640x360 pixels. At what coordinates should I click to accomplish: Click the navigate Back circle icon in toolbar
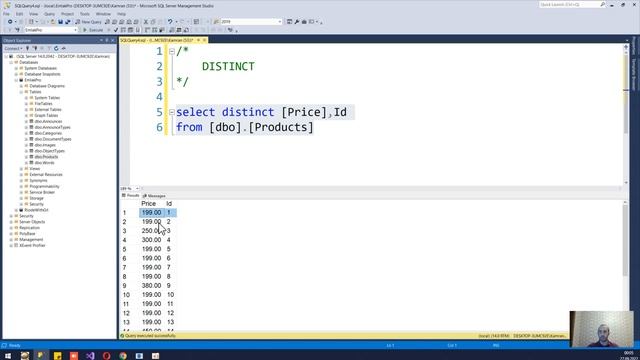10,22
